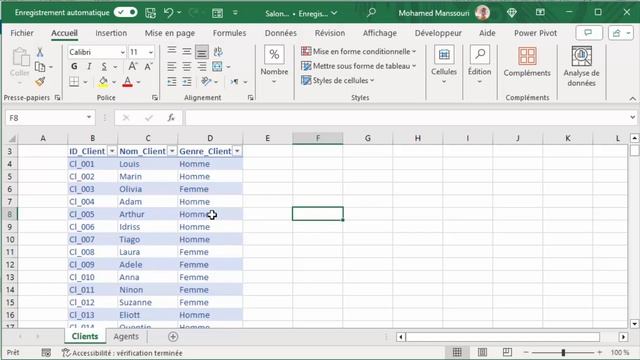Viewport: 640px width, 360px height.
Task: Switch to Page Break Preview
Action: (x=507, y=352)
